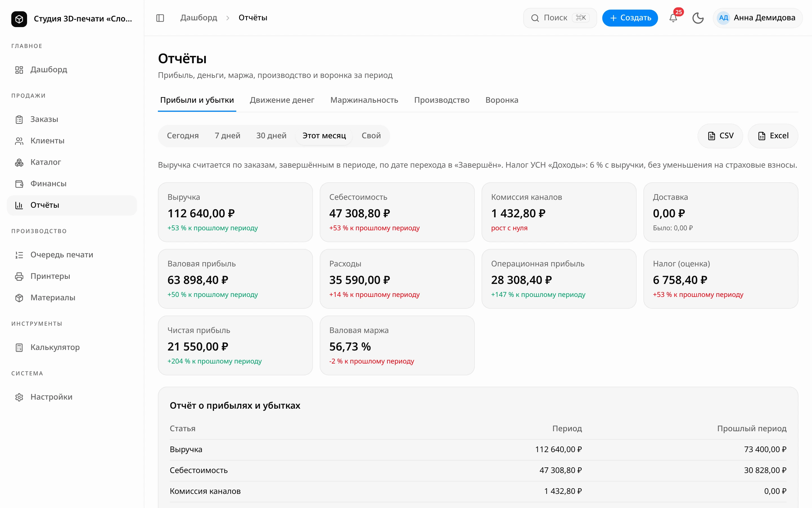This screenshot has height=508, width=812.
Task: Switch to the Маржинальность tab
Action: pos(364,100)
